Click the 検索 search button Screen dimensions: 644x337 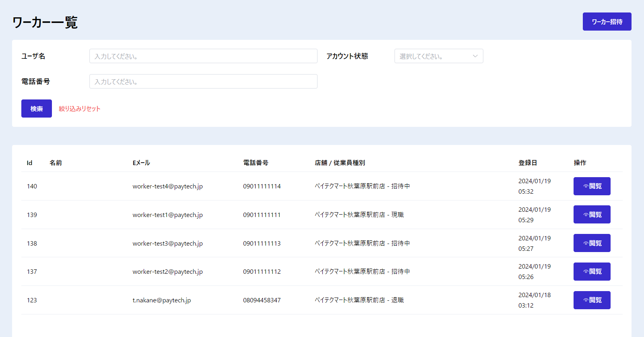pos(37,109)
